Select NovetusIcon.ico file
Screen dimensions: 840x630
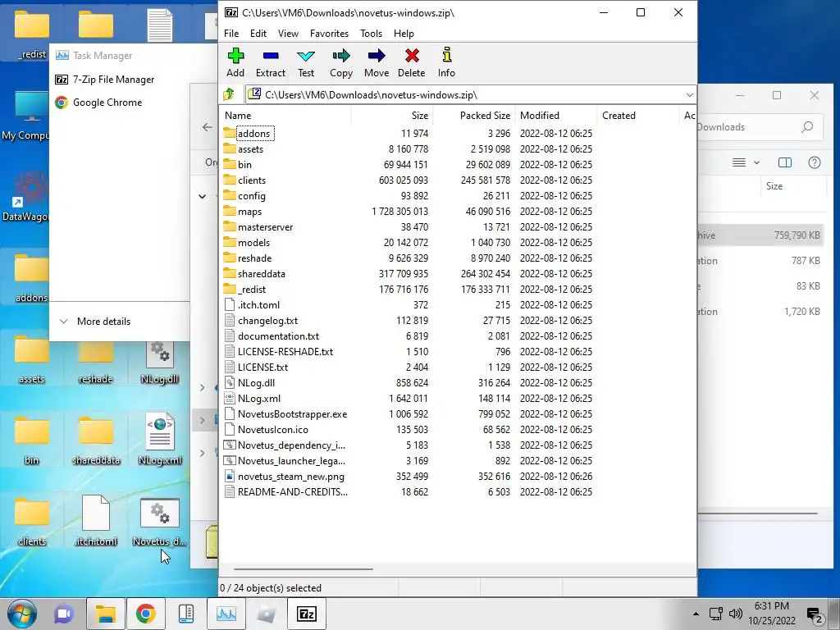(409, 429)
